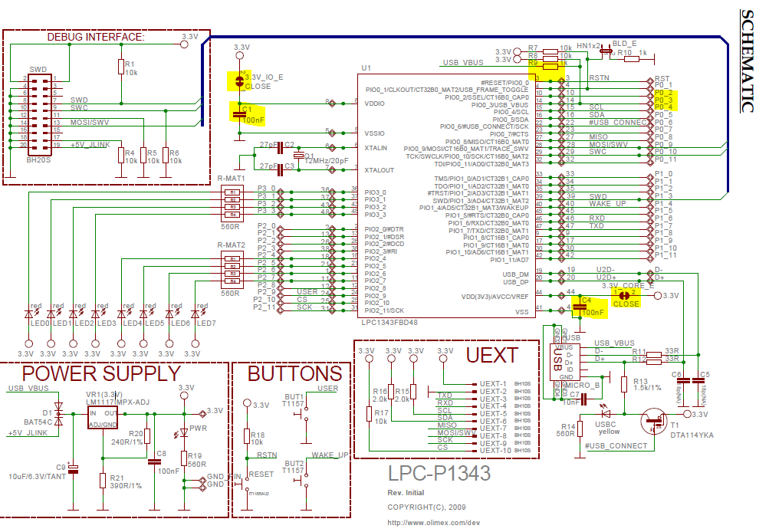
Task: Select the D1 BAT54C diode symbol
Action: [58, 413]
